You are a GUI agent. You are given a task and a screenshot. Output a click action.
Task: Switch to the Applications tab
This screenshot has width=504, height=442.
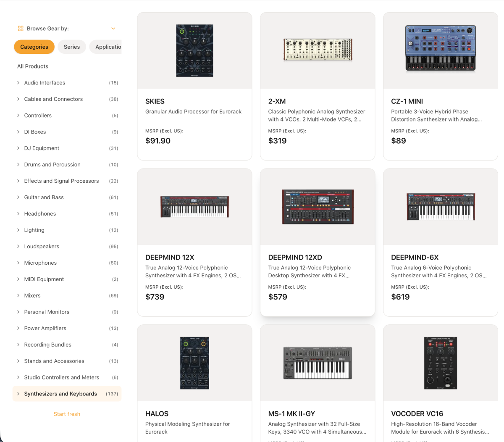click(x=105, y=47)
